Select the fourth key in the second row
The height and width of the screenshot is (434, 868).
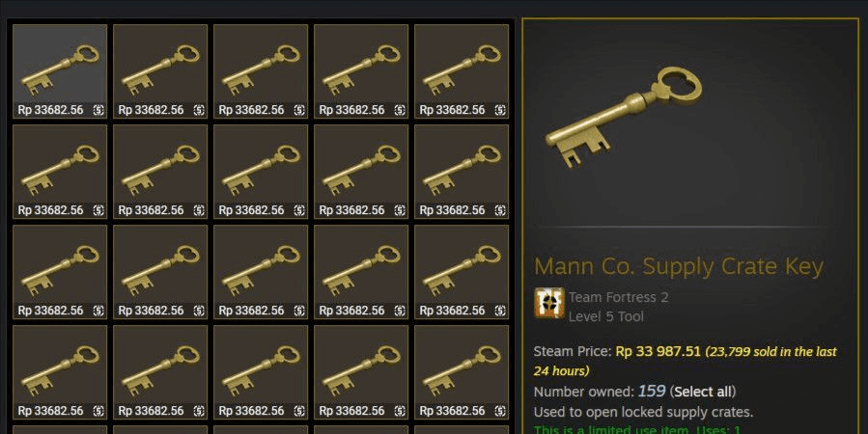pyautogui.click(x=361, y=172)
